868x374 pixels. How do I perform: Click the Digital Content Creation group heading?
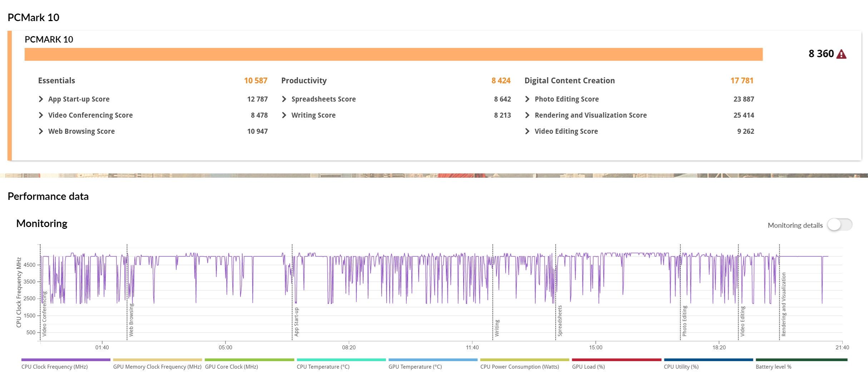click(570, 81)
